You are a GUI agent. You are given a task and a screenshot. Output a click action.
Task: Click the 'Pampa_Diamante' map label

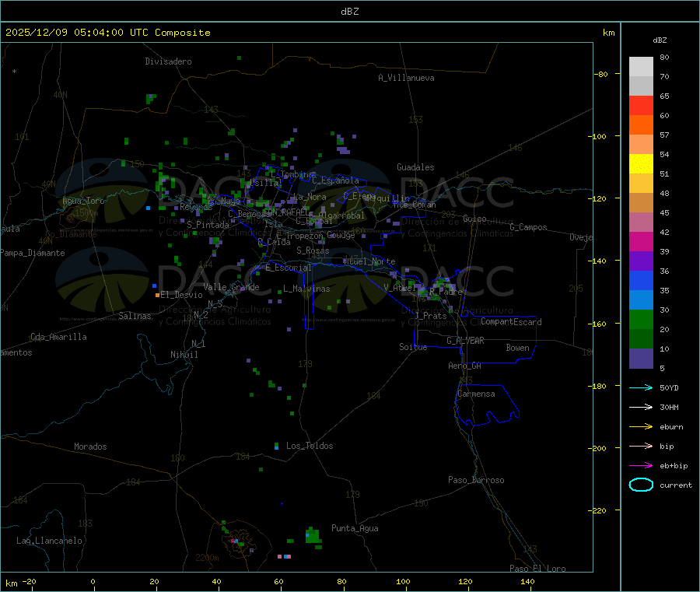click(33, 253)
